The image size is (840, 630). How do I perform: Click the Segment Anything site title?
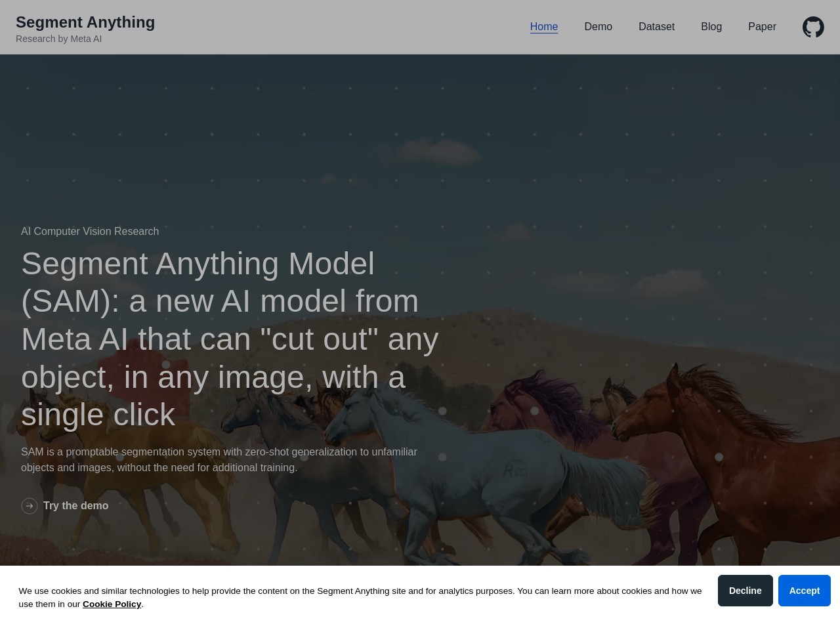[85, 22]
